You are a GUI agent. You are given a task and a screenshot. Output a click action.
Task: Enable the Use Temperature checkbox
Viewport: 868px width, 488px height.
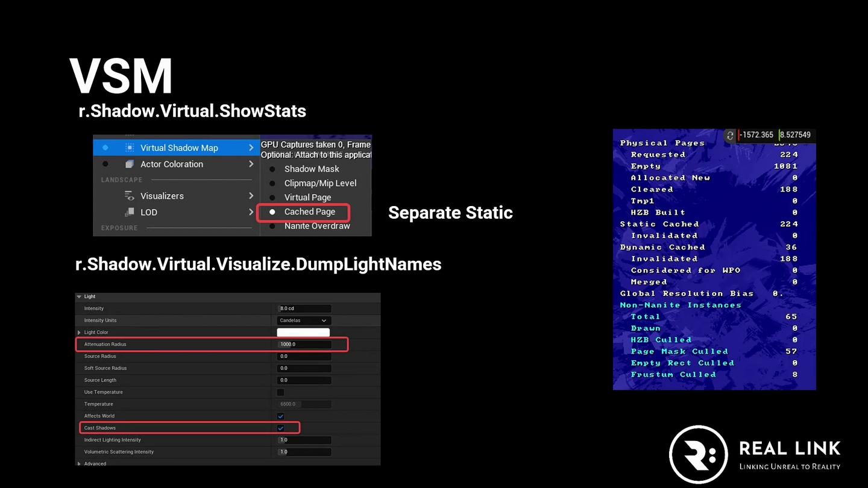click(280, 392)
